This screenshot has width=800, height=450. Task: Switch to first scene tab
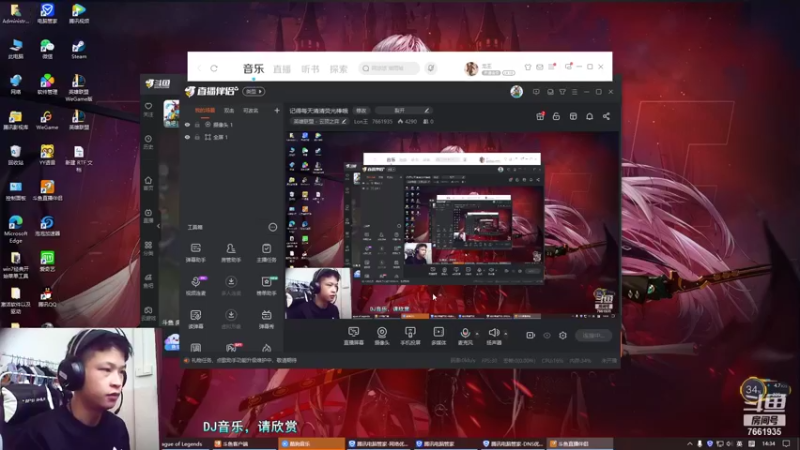(205, 110)
